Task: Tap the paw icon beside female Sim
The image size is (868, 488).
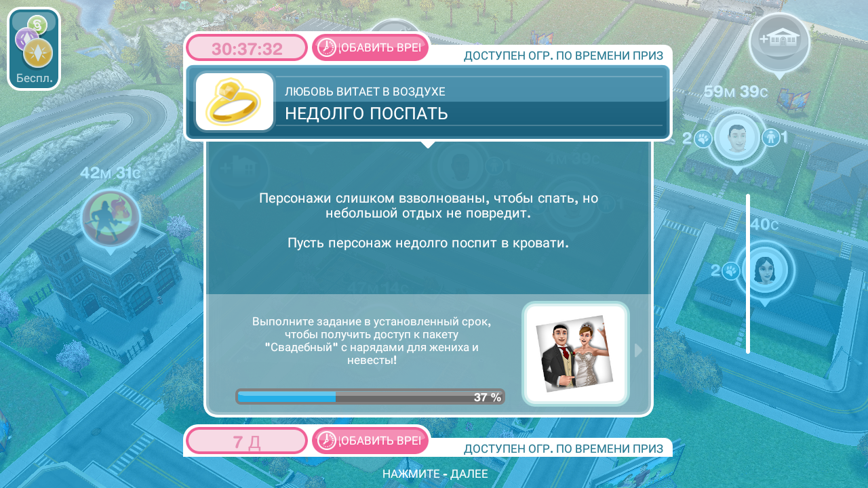Action: click(731, 271)
